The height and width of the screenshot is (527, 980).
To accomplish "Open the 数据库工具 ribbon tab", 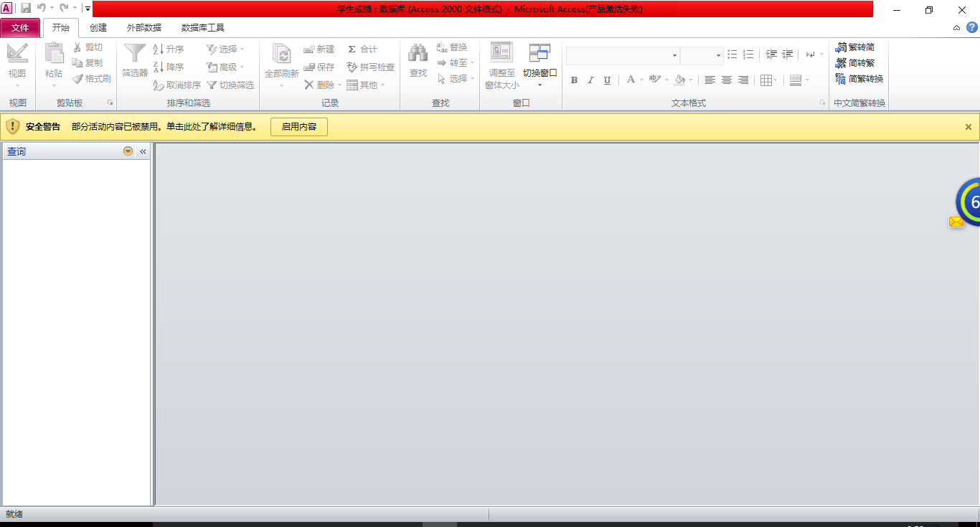I will point(203,28).
